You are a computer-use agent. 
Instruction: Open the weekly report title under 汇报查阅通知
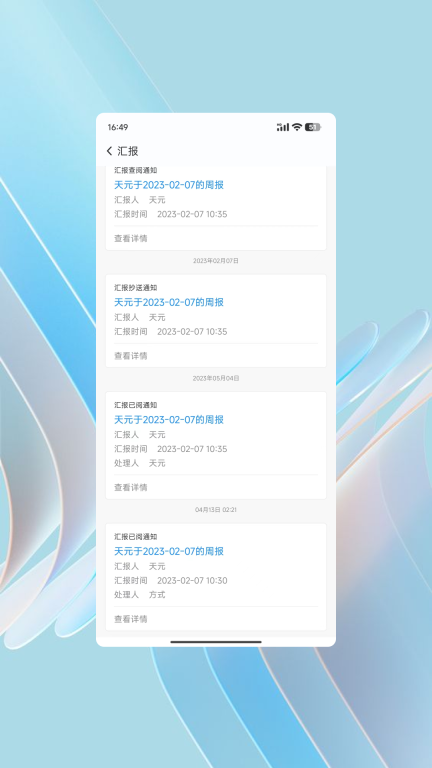pos(169,185)
